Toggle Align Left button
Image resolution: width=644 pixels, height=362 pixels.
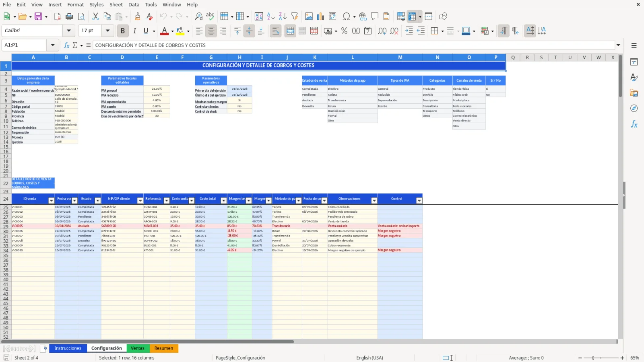[x=199, y=31]
